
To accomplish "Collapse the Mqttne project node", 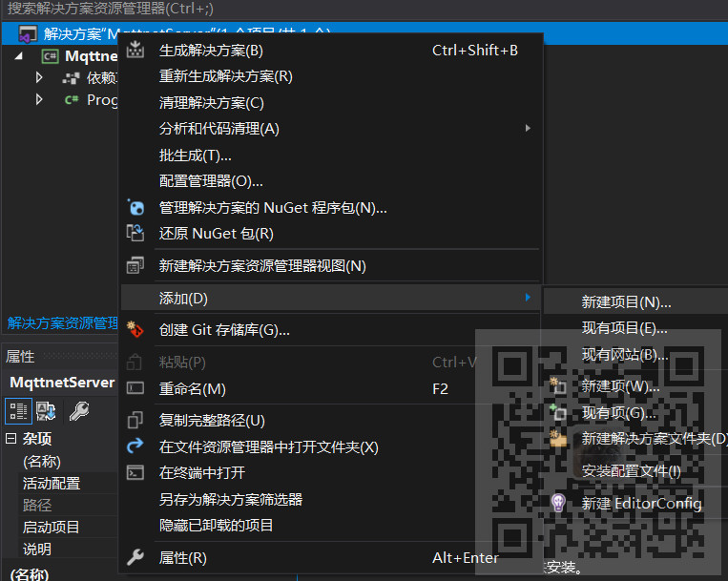I will click(x=19, y=56).
